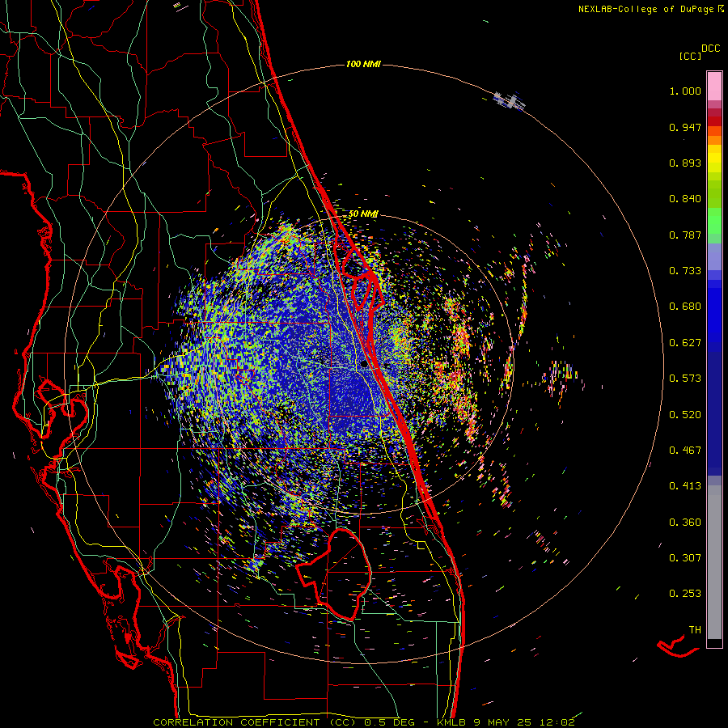The width and height of the screenshot is (728, 728).
Task: Click the Correlation Coefficient product title caption
Action: [x=364, y=722]
